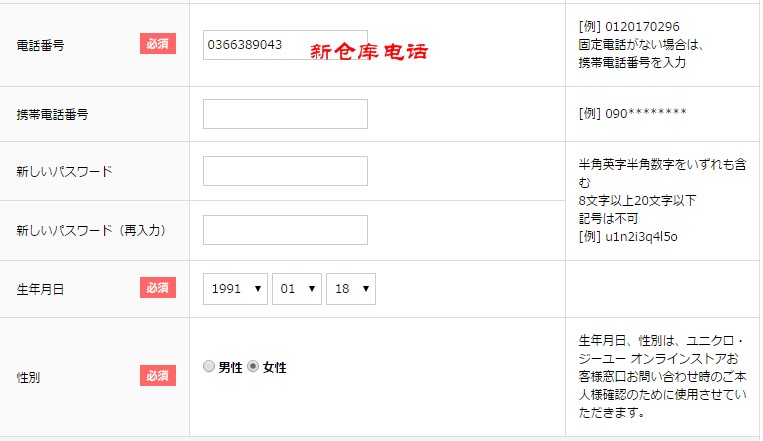Select the 男性 radio button
This screenshot has height=441, width=763.
[209, 367]
